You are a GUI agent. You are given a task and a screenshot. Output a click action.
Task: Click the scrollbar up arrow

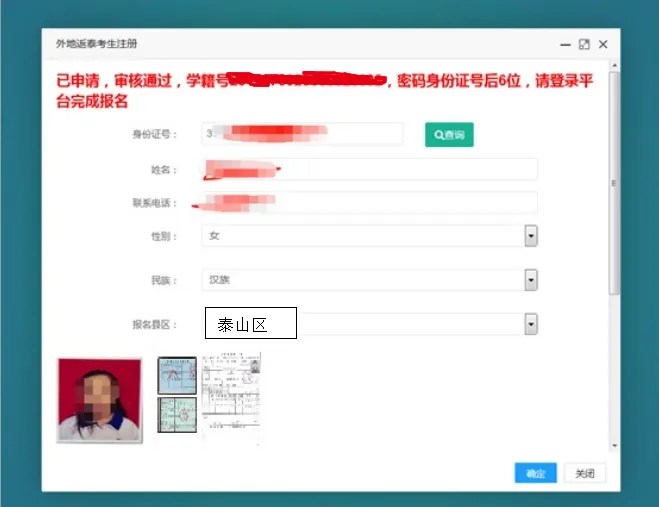[614, 66]
